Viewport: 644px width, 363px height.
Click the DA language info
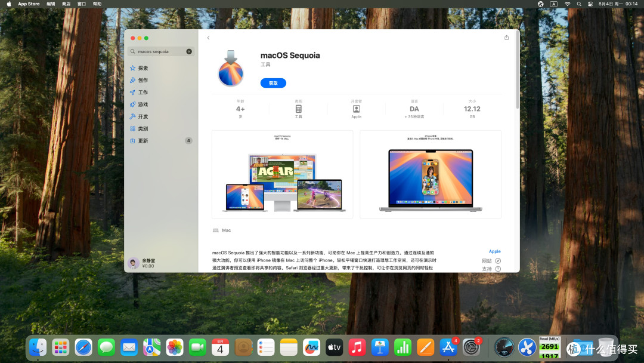pyautogui.click(x=414, y=109)
